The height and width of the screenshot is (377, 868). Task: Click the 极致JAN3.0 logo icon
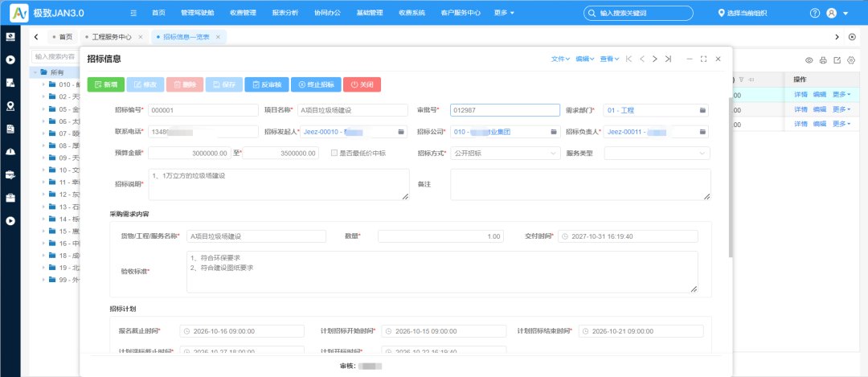(18, 12)
